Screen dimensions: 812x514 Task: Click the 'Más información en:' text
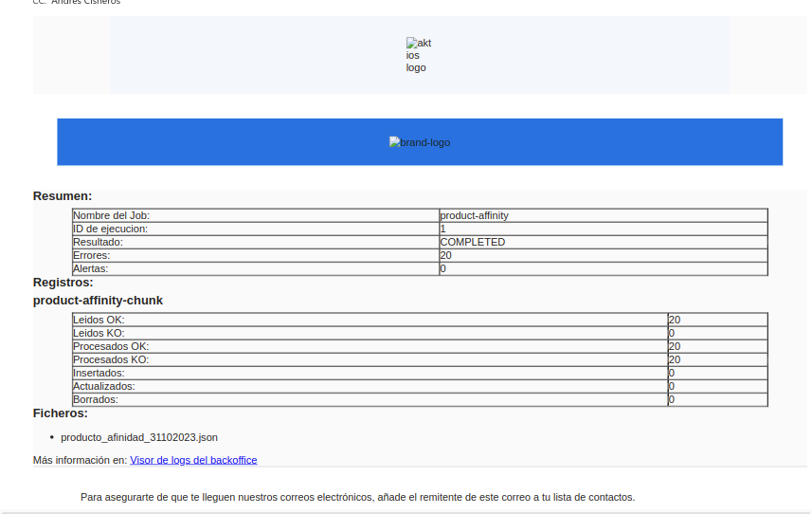[81, 460]
